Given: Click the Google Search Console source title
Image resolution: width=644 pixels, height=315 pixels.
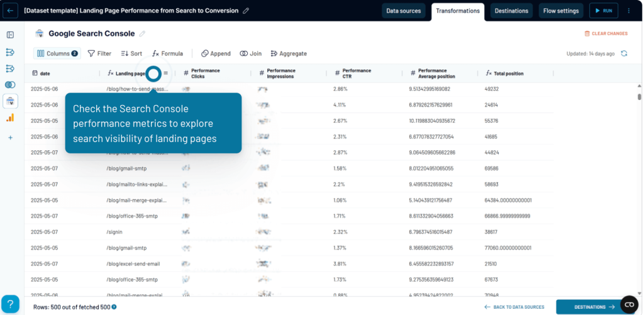Looking at the screenshot, I should (x=92, y=34).
